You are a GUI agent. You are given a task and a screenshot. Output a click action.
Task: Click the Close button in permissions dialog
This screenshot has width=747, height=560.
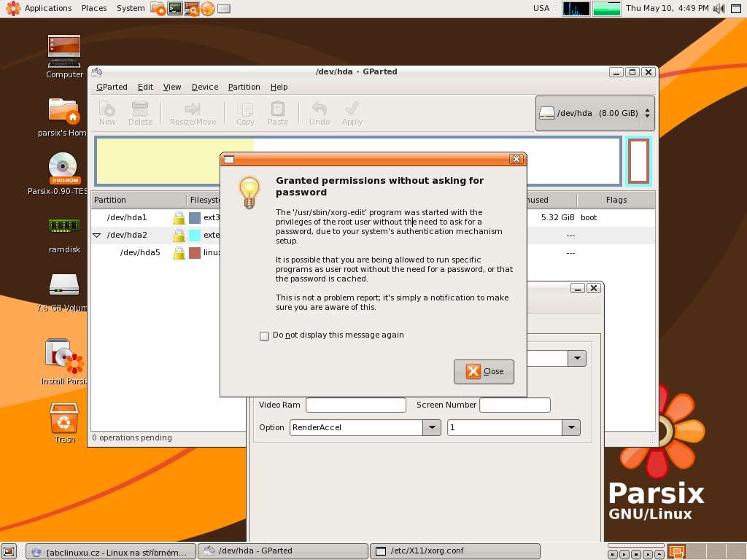484,371
